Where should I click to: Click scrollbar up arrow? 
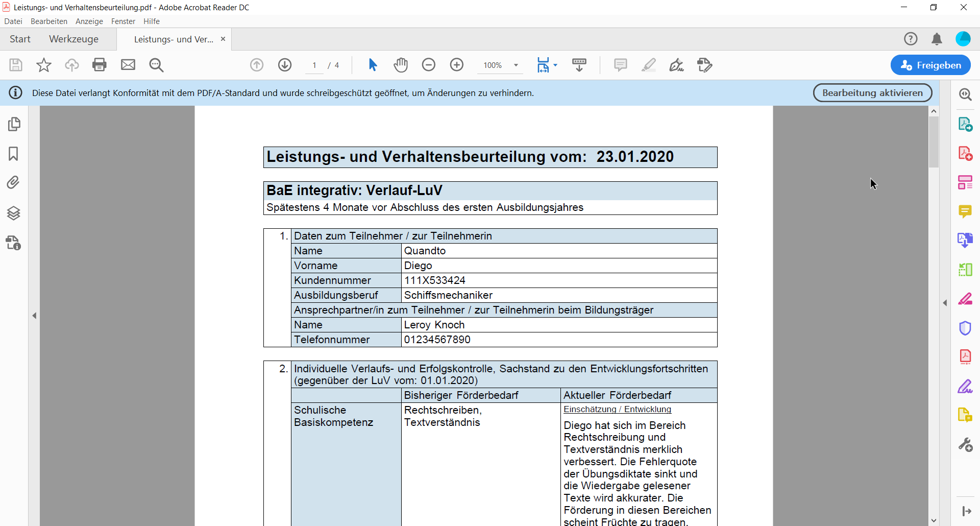934,111
